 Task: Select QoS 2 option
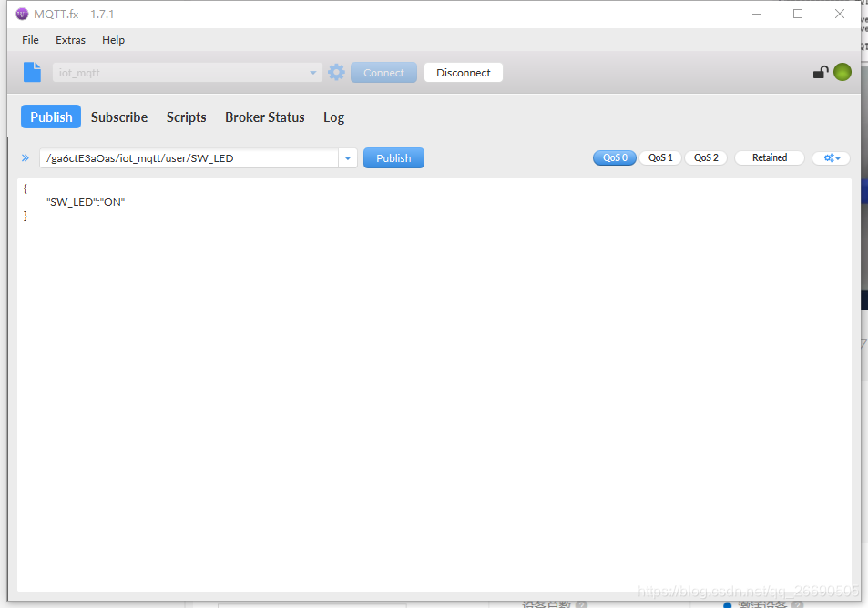coord(706,157)
